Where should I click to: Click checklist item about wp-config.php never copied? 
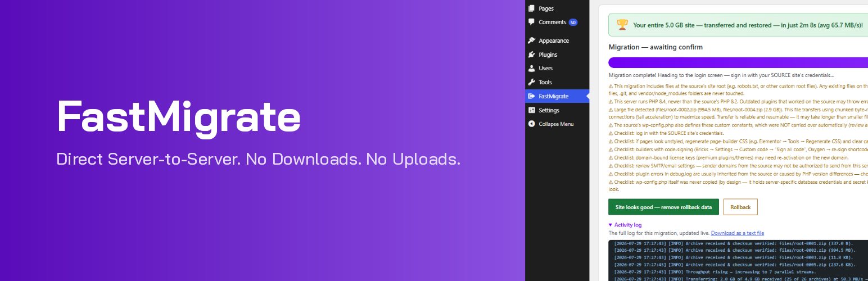[x=738, y=185]
